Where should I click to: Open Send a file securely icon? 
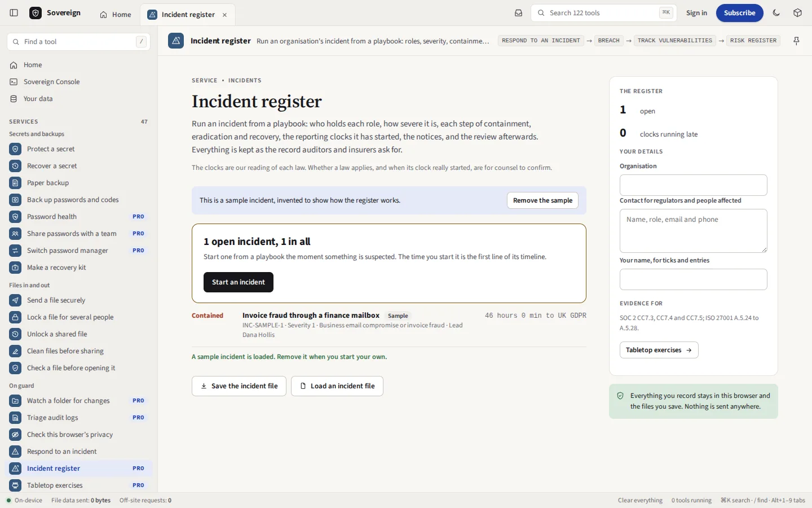pos(15,300)
